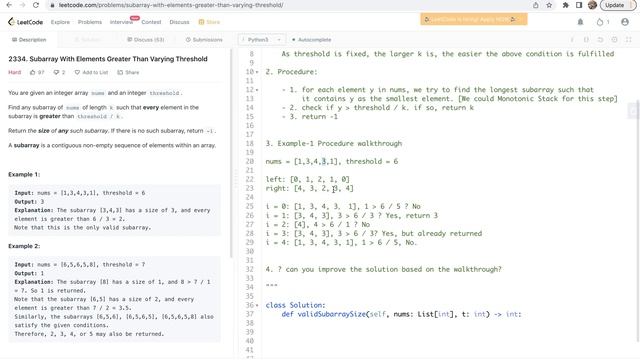Open the Store menu item

pos(209,22)
